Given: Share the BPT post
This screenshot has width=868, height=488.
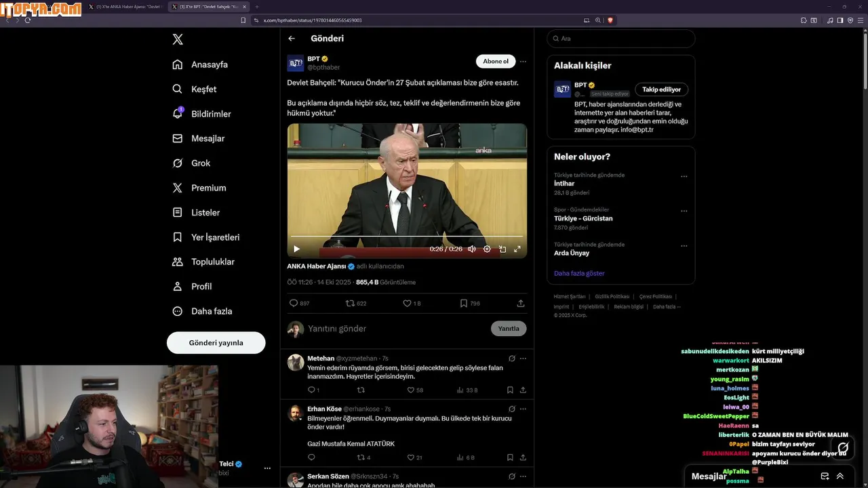Looking at the screenshot, I should click(521, 303).
